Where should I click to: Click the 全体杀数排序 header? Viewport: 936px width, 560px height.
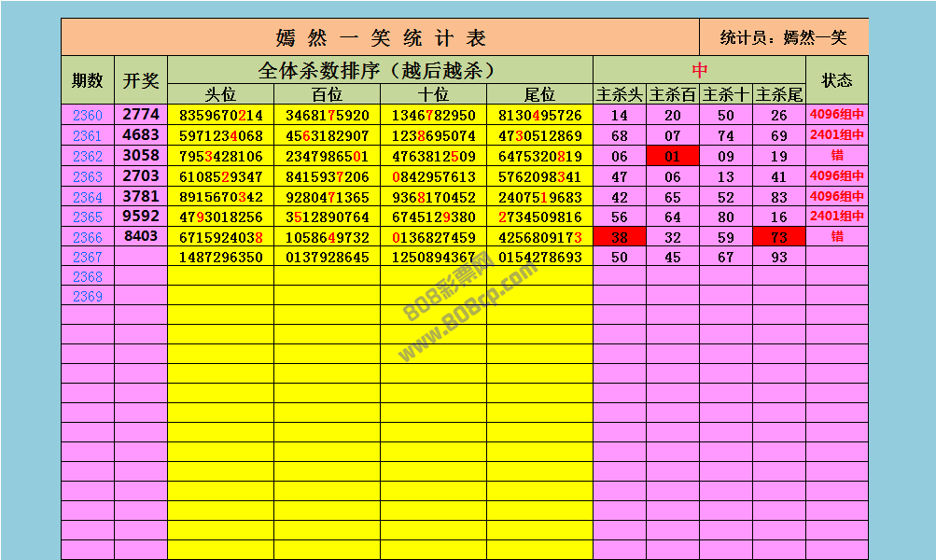380,70
